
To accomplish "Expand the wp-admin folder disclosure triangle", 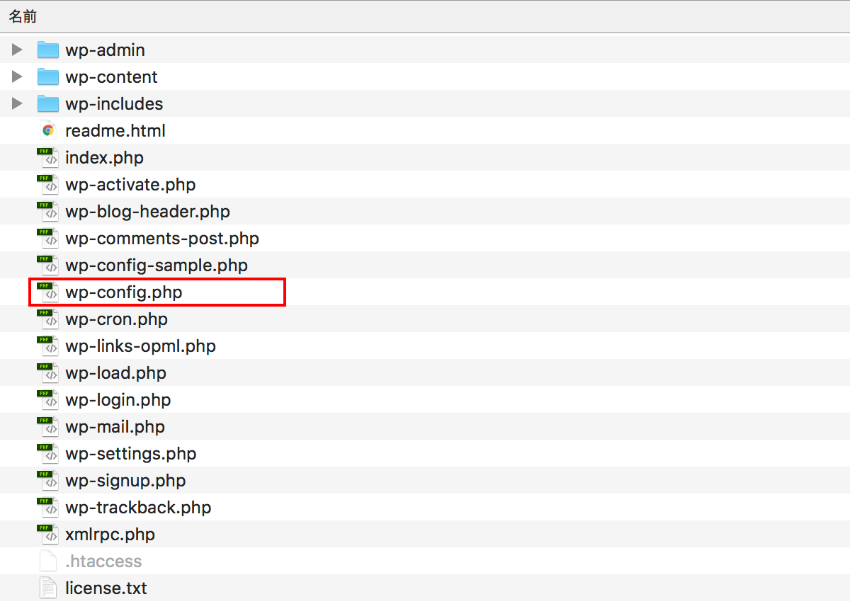I will (x=18, y=50).
